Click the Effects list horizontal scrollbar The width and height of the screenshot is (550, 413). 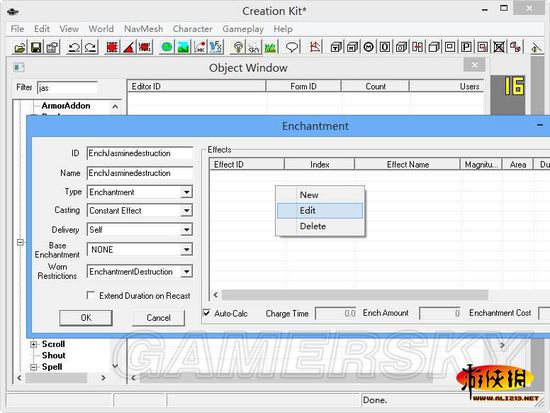coord(355,295)
